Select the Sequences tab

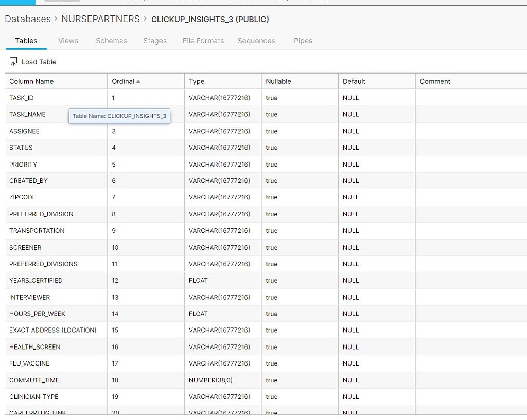coord(256,41)
